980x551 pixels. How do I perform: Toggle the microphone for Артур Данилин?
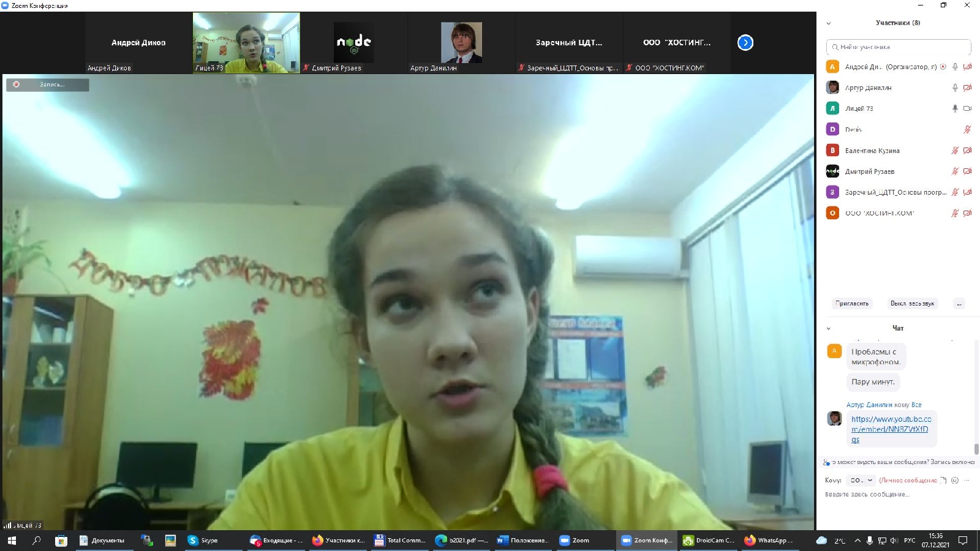point(954,88)
